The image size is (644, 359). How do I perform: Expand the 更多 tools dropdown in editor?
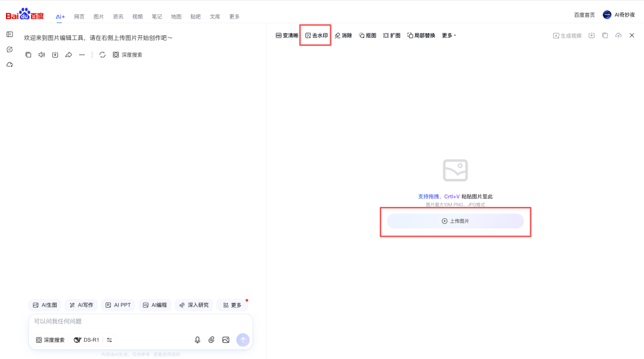coord(449,35)
